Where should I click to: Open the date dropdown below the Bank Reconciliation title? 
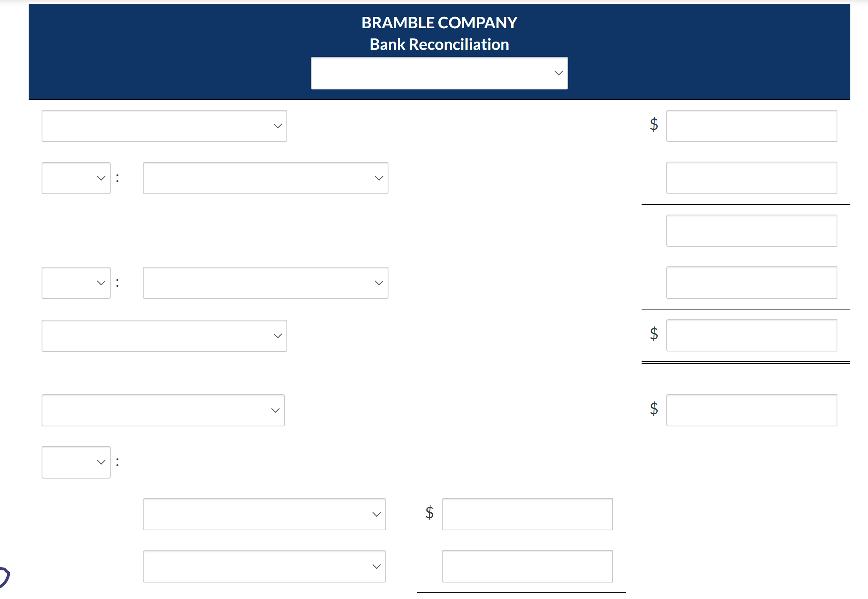[x=439, y=73]
